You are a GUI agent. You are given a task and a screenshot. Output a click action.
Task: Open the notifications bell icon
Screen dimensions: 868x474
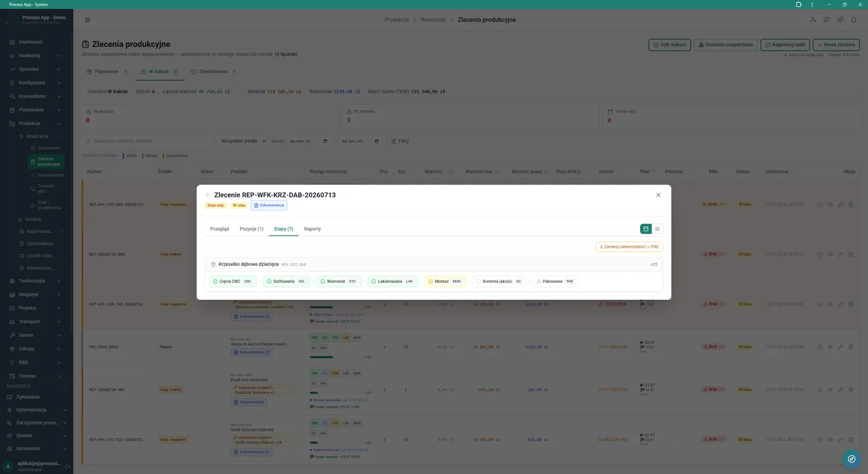[x=853, y=20]
